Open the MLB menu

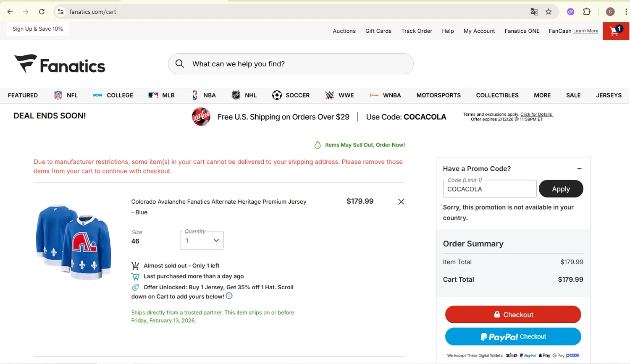[161, 95]
